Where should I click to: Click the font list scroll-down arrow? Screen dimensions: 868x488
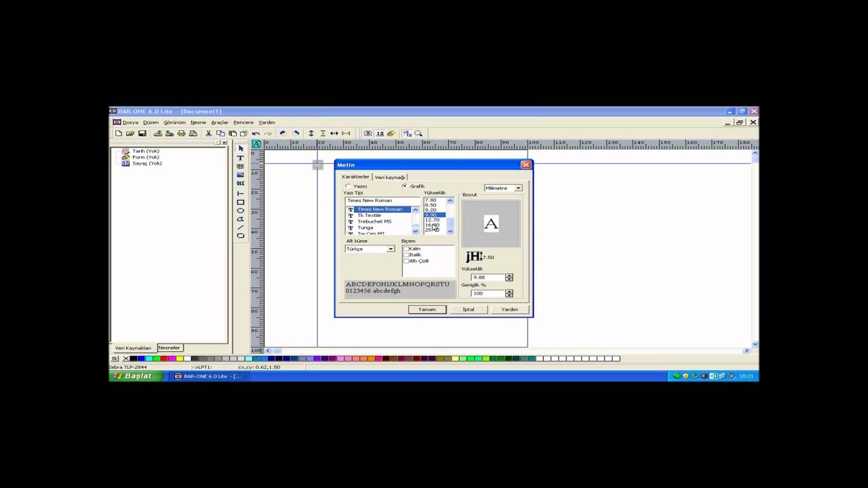pyautogui.click(x=416, y=231)
